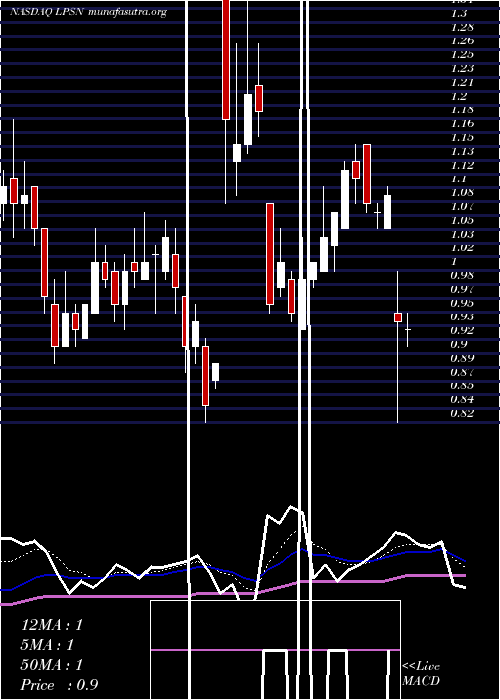Select the 0.92 price axis label
Image resolution: width=500 pixels, height=700 pixels.
[x=462, y=330]
